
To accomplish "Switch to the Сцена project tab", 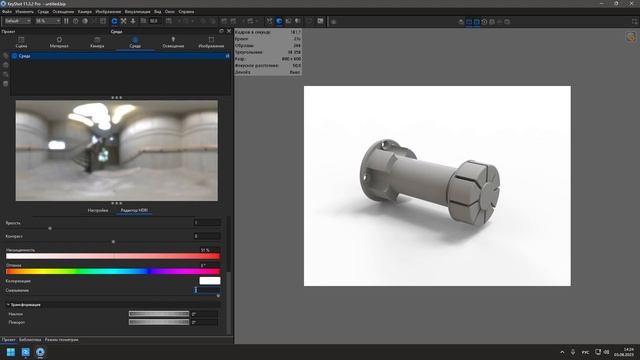I will tap(21, 42).
